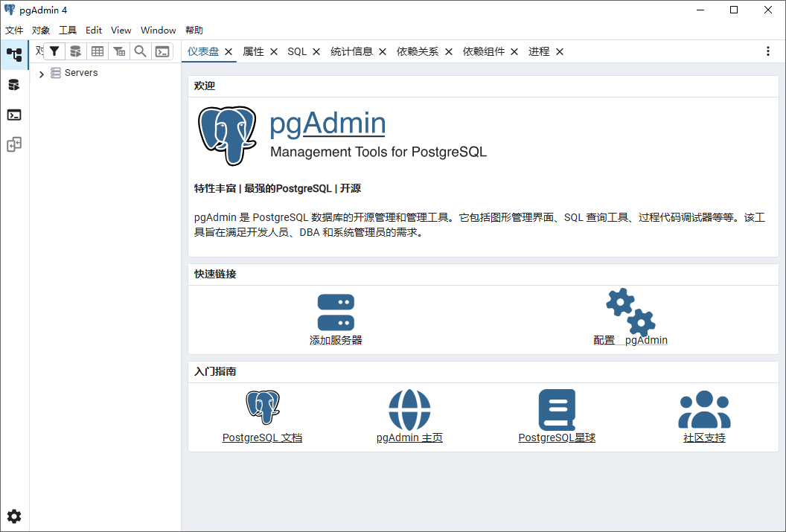Open the Schema Diff workspace icon
Screen dimensions: 786x532
pyautogui.click(x=14, y=145)
